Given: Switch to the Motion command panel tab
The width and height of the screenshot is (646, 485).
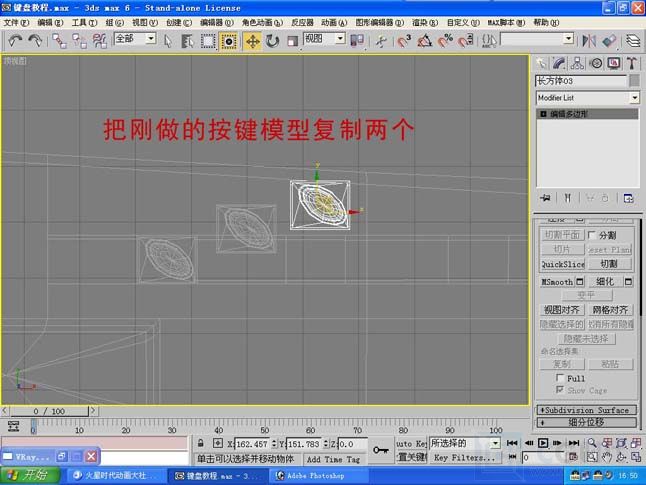Looking at the screenshot, I should point(596,63).
